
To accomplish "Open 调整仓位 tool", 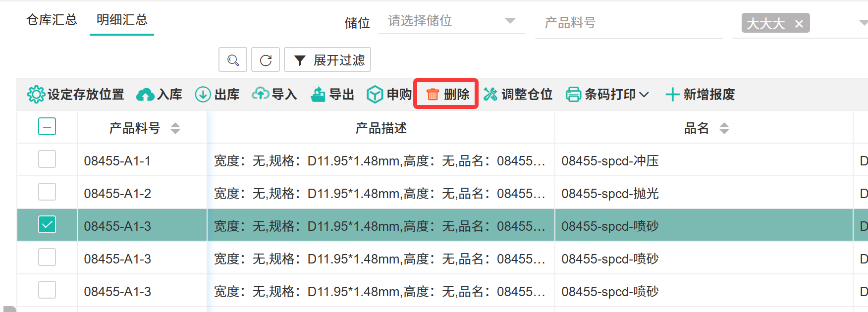I will (518, 94).
